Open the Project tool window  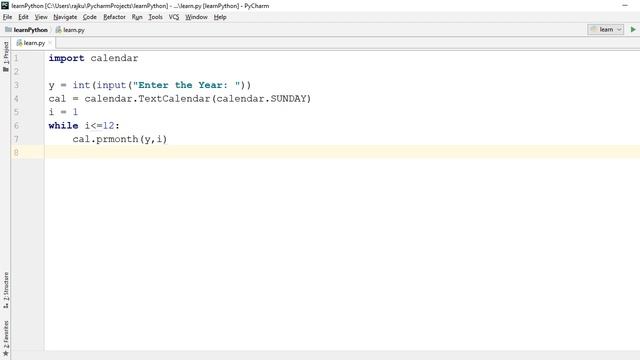pos(6,56)
